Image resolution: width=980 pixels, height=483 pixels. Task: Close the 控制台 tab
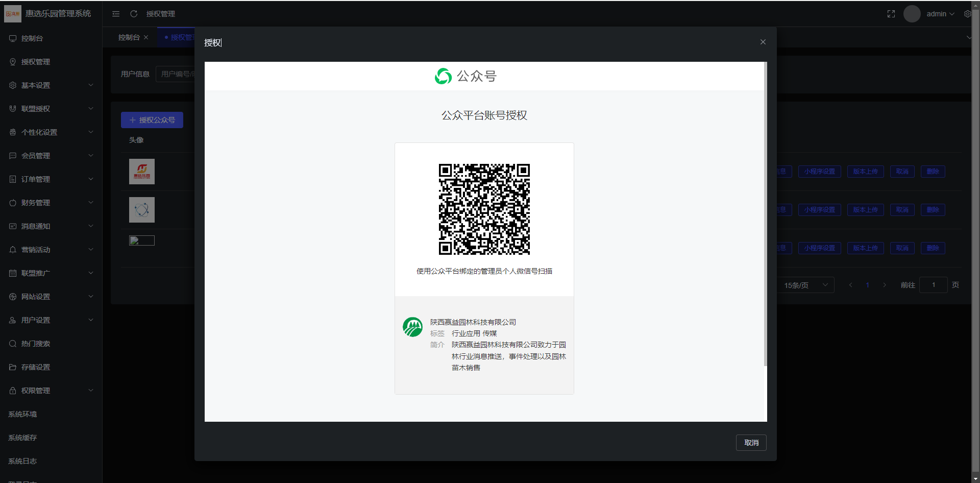146,37
